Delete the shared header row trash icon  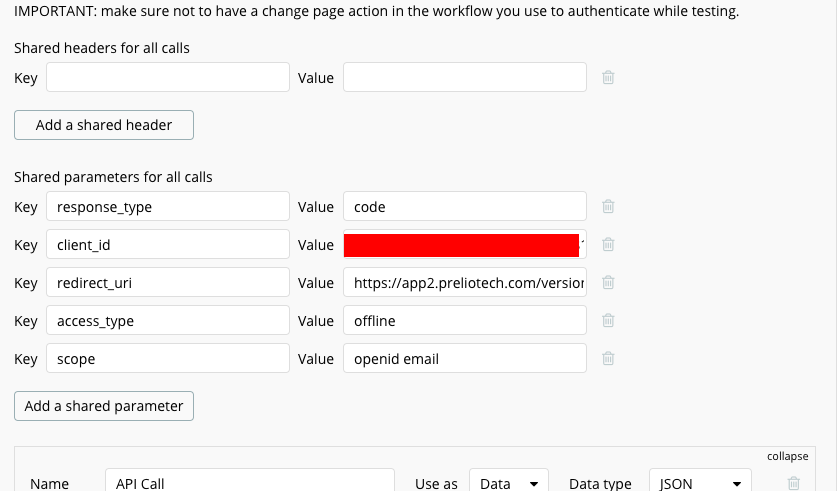[608, 77]
